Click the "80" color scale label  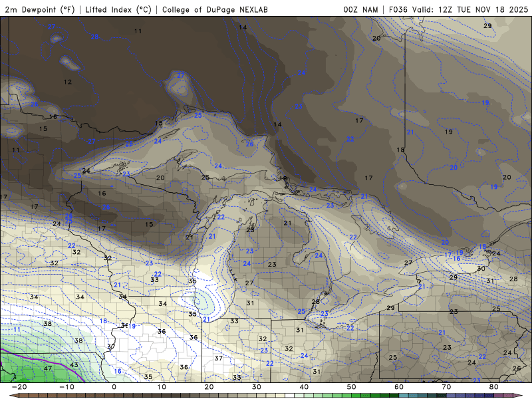pos(494,387)
